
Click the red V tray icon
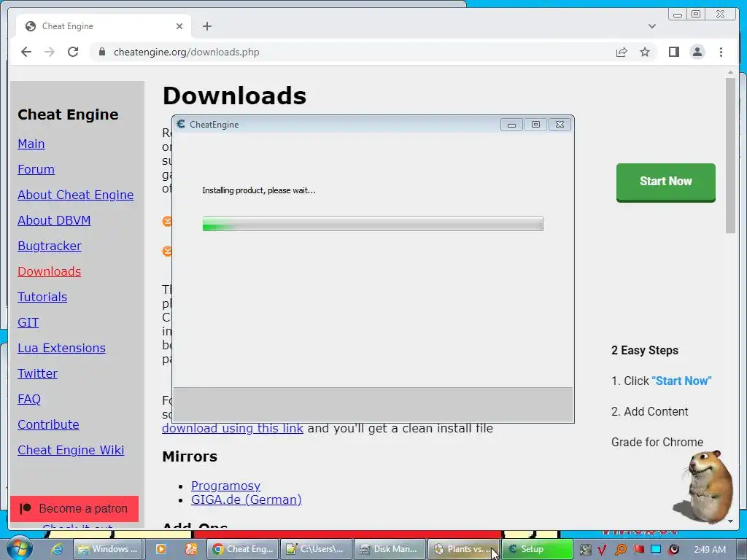click(x=602, y=550)
